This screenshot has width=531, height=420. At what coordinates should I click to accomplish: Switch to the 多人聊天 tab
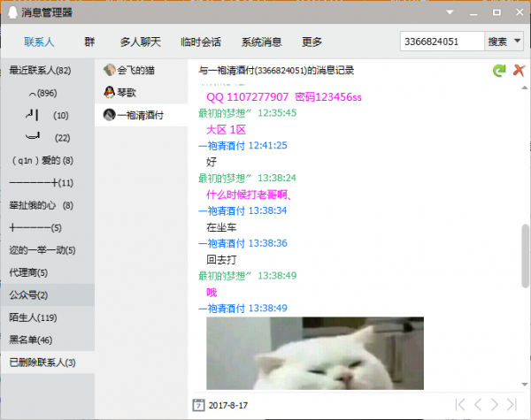(140, 42)
